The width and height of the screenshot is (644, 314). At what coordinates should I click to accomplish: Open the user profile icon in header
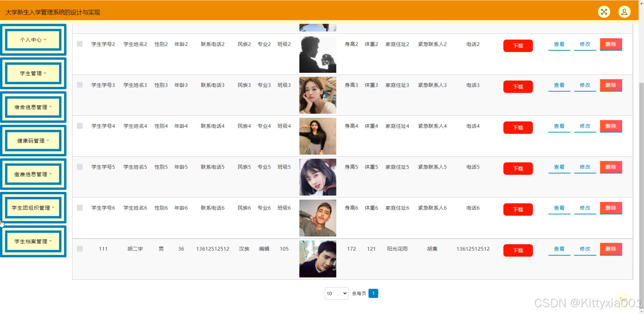624,12
